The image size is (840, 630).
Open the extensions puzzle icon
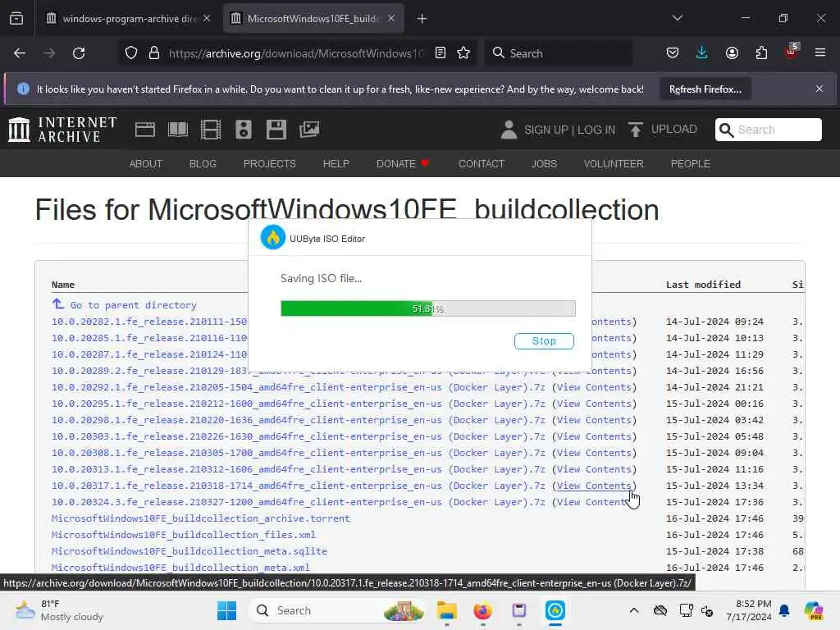pyautogui.click(x=761, y=53)
